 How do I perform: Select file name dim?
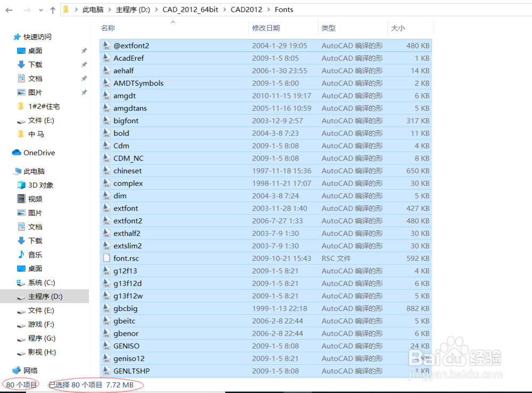(x=120, y=196)
